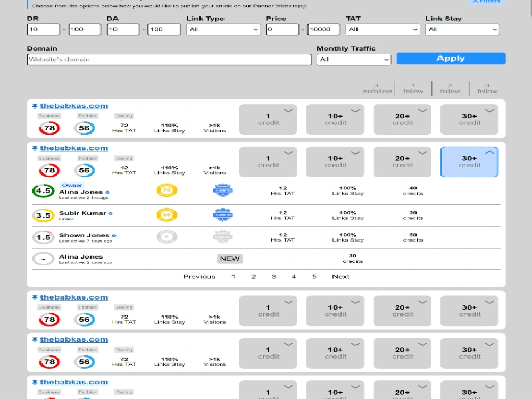
Task: Click the NEW badge in Alina Jones's row
Action: pyautogui.click(x=230, y=259)
